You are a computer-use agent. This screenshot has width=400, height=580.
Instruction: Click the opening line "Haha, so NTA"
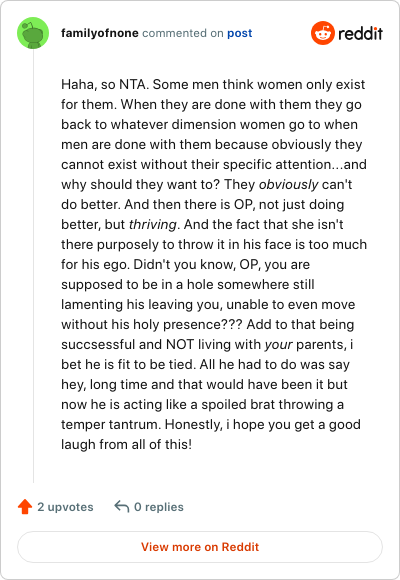pos(105,84)
